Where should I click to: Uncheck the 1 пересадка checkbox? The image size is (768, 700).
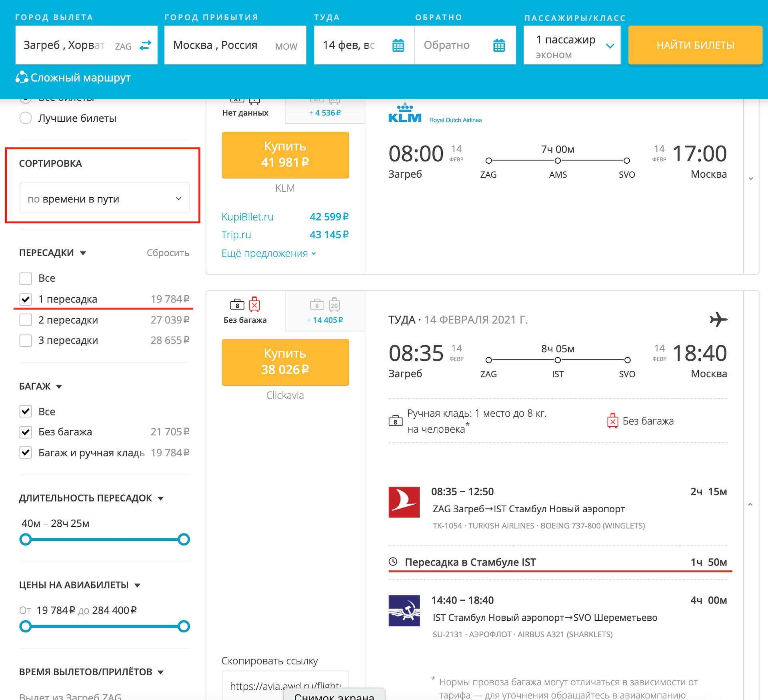pyautogui.click(x=26, y=299)
